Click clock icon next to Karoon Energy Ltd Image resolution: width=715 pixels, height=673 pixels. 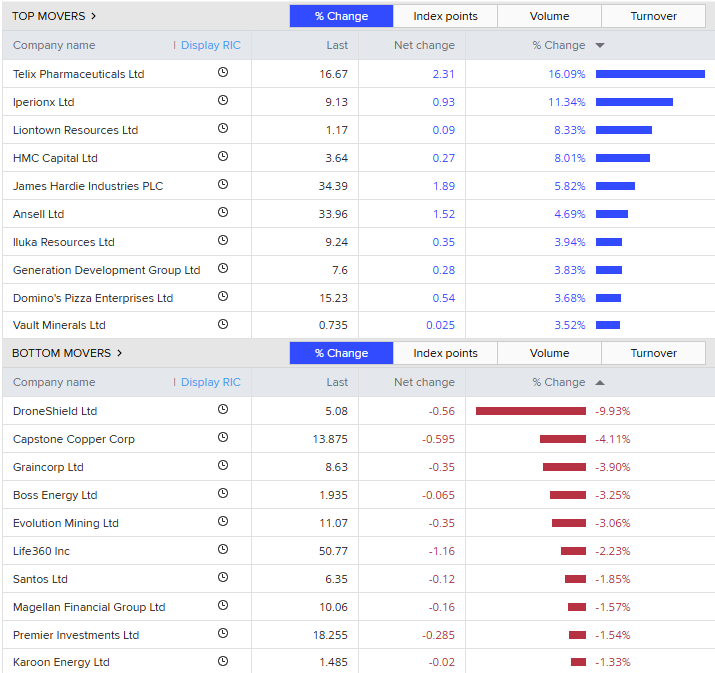click(222, 661)
